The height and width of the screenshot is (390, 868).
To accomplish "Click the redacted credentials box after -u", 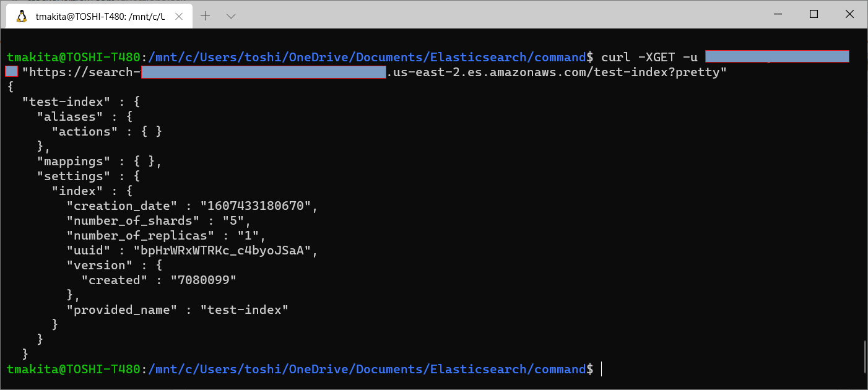I will (777, 57).
